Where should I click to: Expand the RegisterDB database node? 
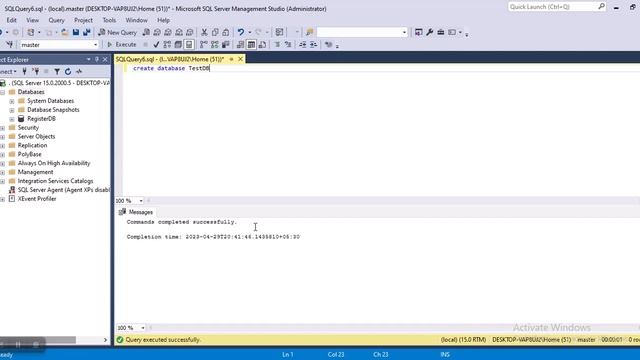12,119
